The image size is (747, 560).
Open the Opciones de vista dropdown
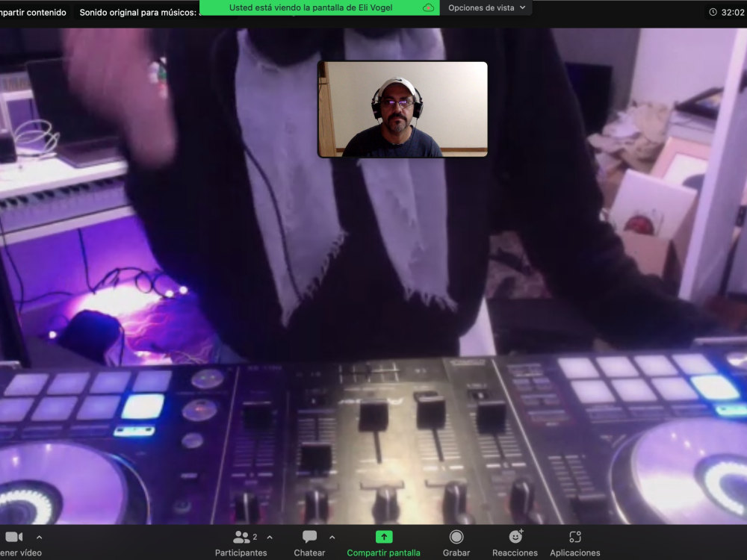coord(486,7)
